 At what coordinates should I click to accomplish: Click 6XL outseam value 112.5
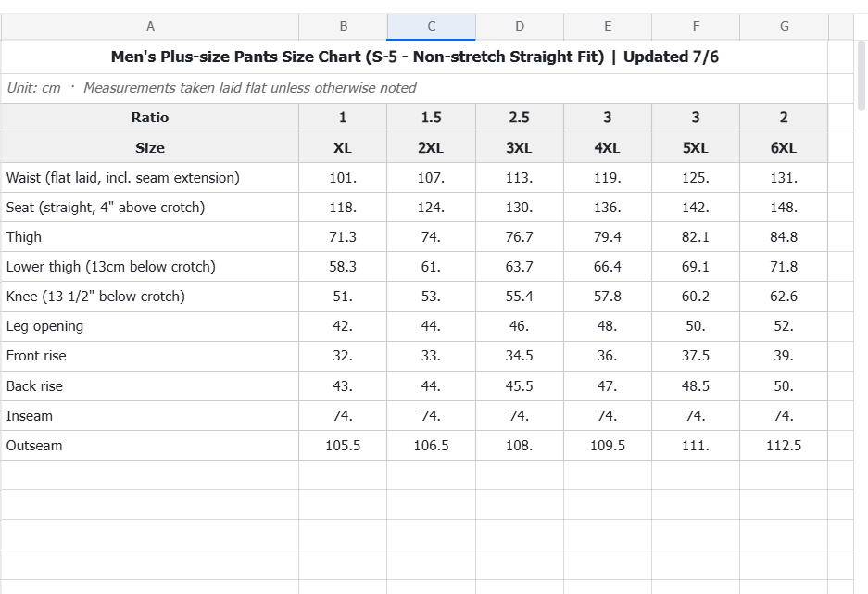tap(784, 446)
